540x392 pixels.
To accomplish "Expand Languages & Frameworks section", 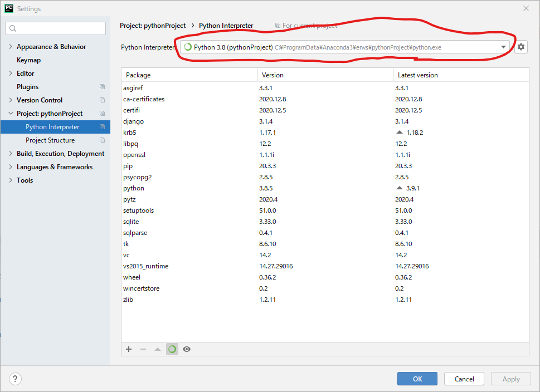I will pyautogui.click(x=11, y=167).
